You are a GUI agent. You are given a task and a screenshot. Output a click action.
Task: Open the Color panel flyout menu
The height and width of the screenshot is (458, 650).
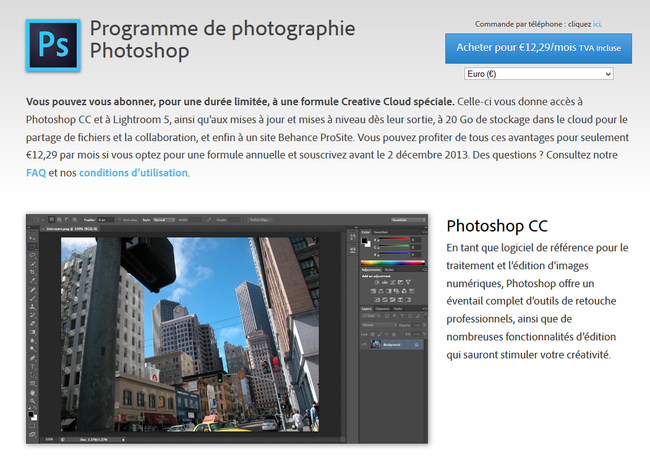pos(425,232)
